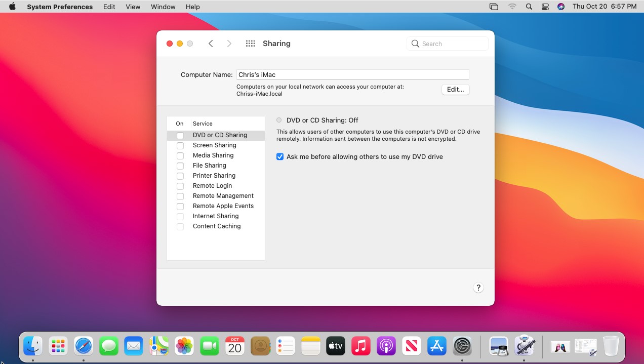This screenshot has width=644, height=364.
Task: Uncheck Ask me before allowing others
Action: point(280,157)
